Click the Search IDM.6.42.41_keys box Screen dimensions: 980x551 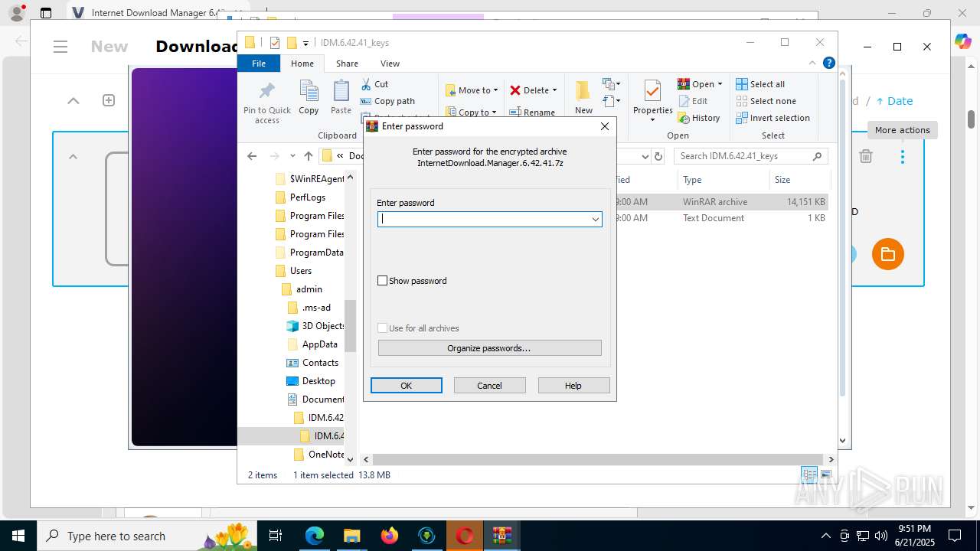[751, 156]
